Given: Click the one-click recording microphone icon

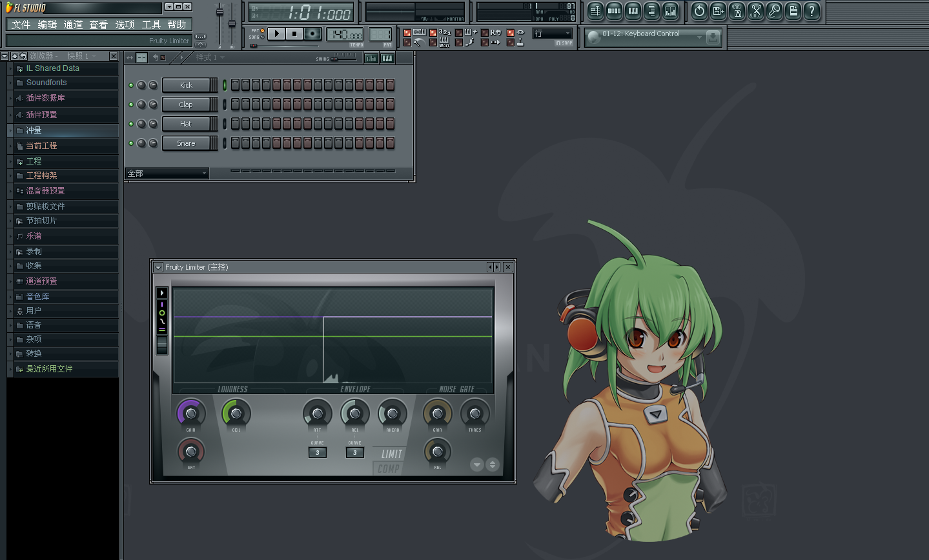Looking at the screenshot, I should point(774,10).
